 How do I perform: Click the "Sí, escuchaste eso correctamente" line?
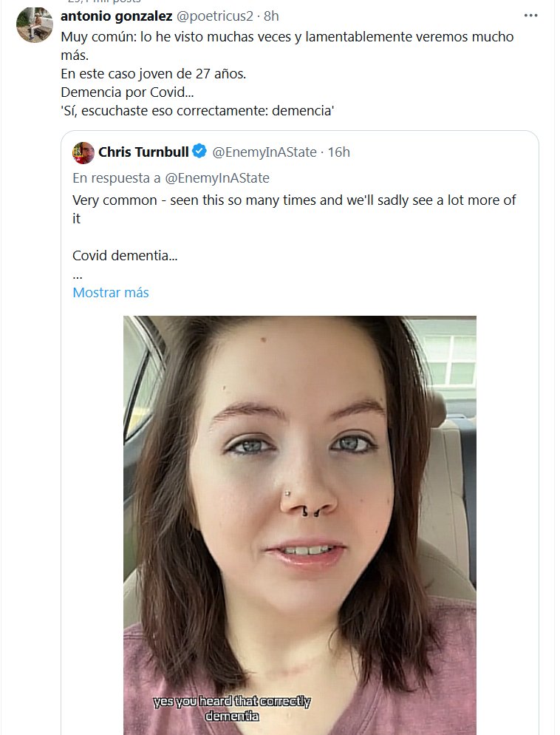[198, 111]
